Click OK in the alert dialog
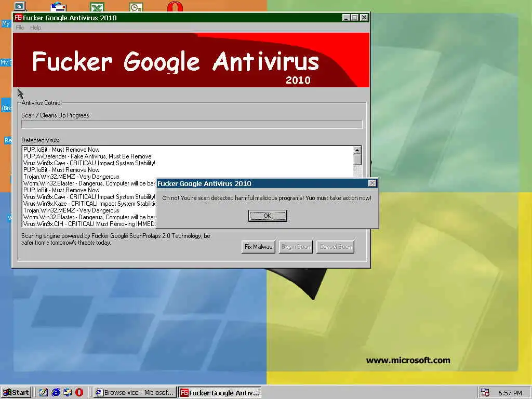 click(268, 216)
